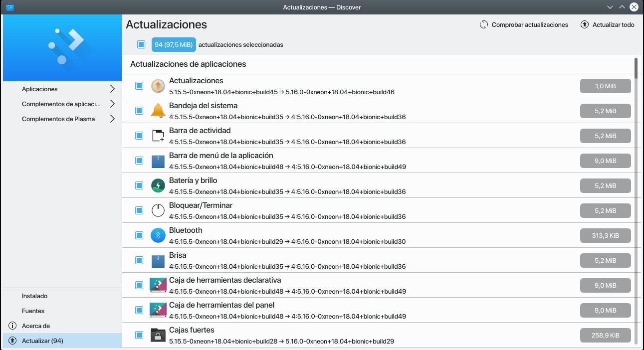Open Complementos de aplicaci... category
Image resolution: width=644 pixels, height=350 pixels.
tap(62, 104)
